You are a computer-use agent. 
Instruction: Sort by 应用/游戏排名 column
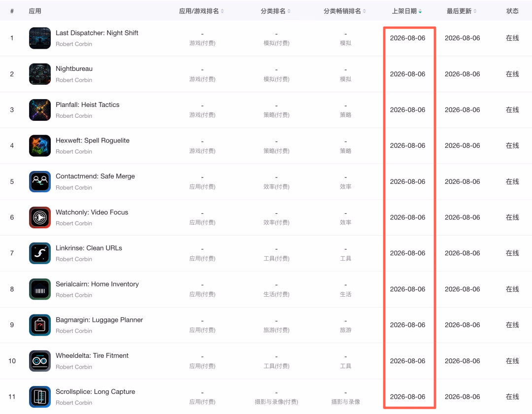coord(201,11)
